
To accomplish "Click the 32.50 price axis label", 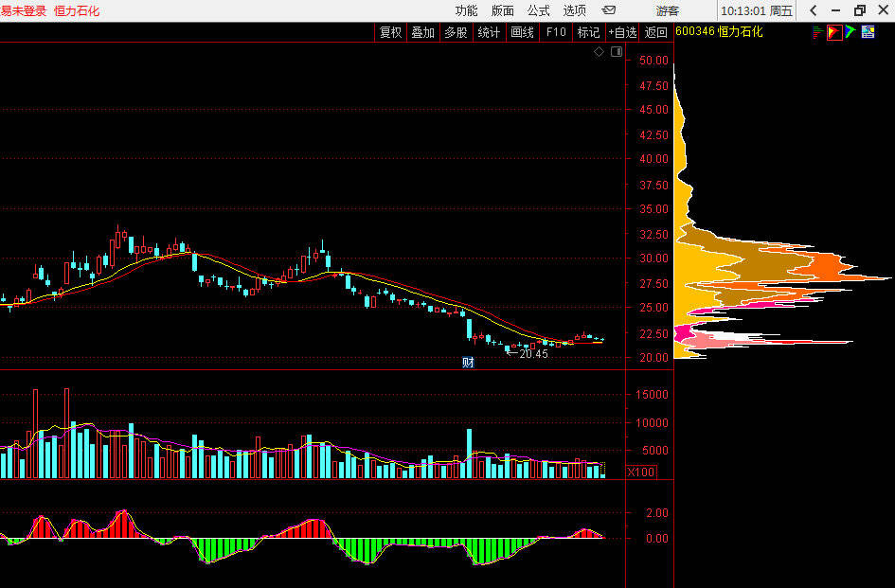I will pyautogui.click(x=653, y=235).
